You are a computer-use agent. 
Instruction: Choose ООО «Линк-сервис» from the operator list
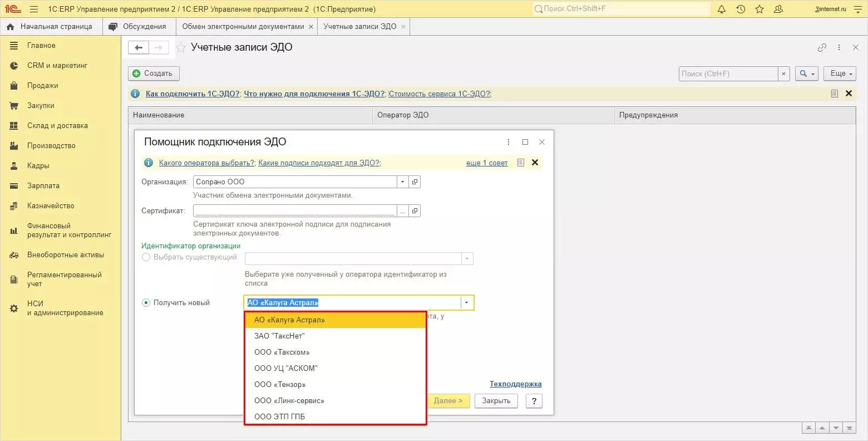click(x=336, y=401)
